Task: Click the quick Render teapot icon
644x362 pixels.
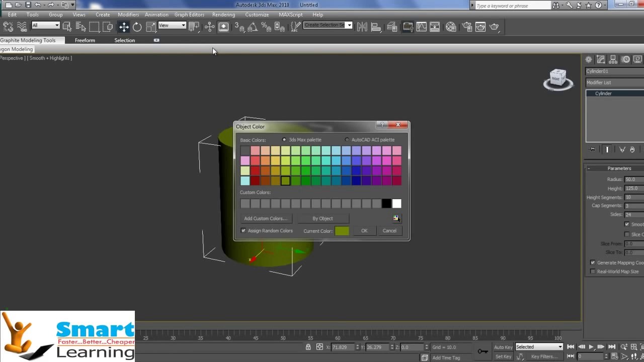Action: click(x=495, y=27)
